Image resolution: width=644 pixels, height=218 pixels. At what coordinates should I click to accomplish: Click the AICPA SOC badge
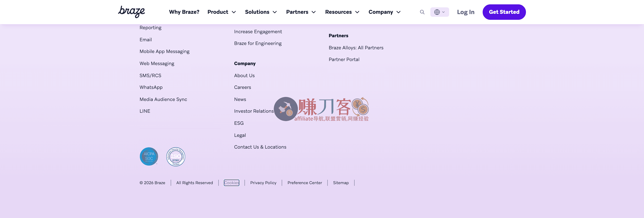point(149,156)
